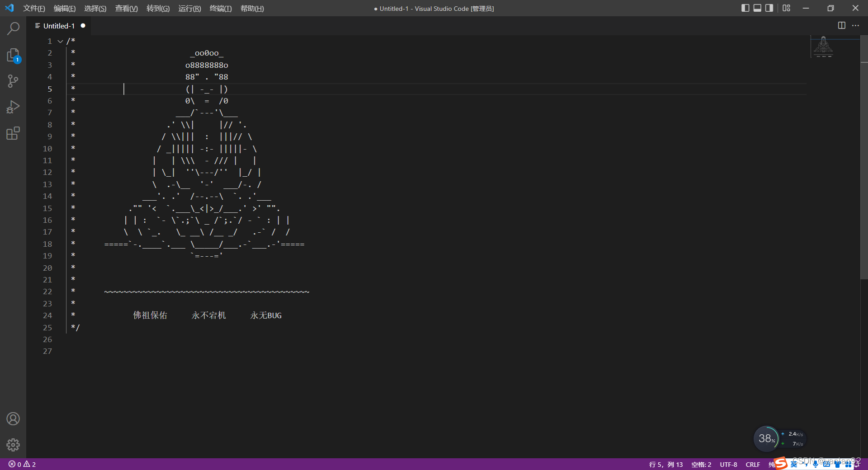
Task: Change the UTF-8 encoding in status bar
Action: point(728,464)
